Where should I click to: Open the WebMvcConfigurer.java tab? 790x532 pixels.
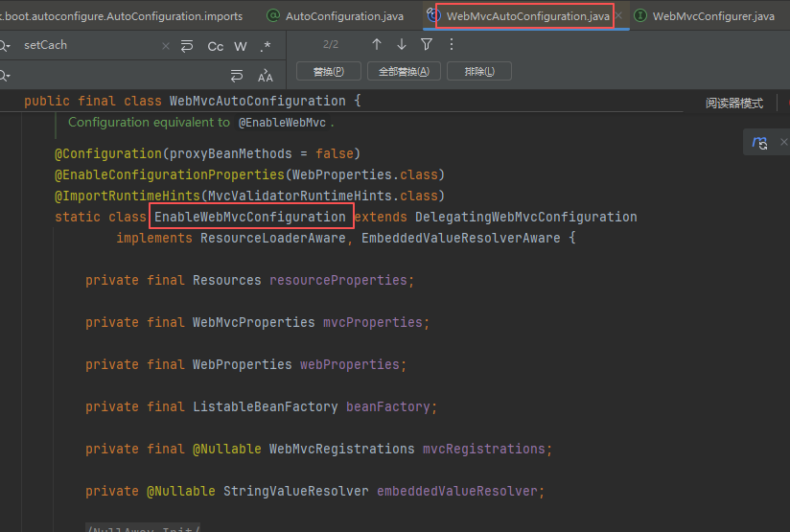point(713,16)
